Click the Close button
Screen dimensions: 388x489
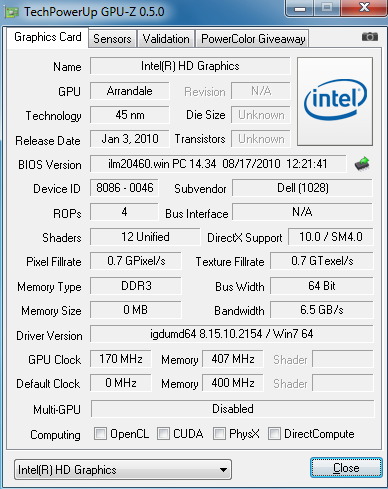pos(346,468)
